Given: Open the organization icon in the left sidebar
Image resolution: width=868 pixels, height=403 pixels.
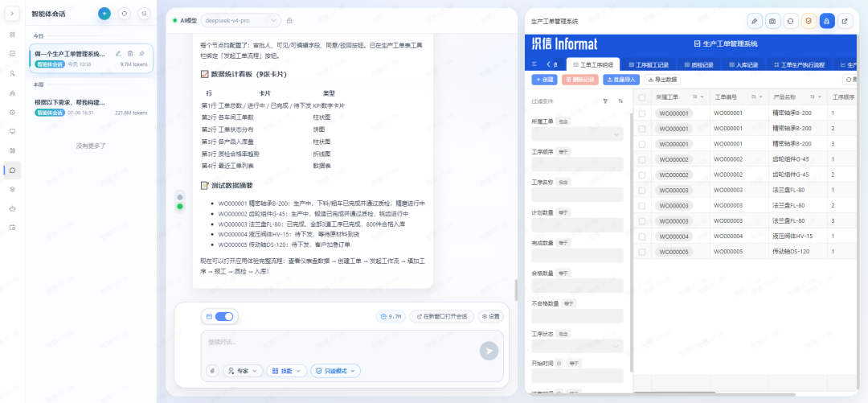Looking at the screenshot, I should pyautogui.click(x=12, y=93).
